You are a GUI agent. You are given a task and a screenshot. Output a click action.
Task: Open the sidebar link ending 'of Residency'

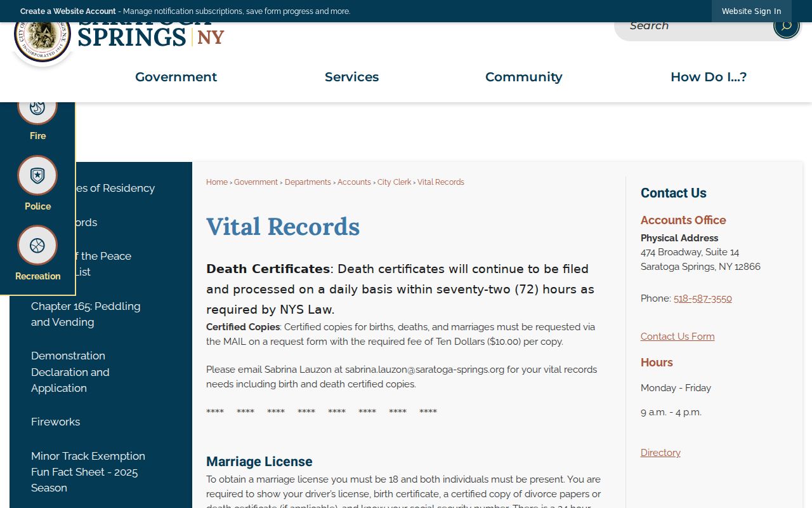(x=115, y=188)
